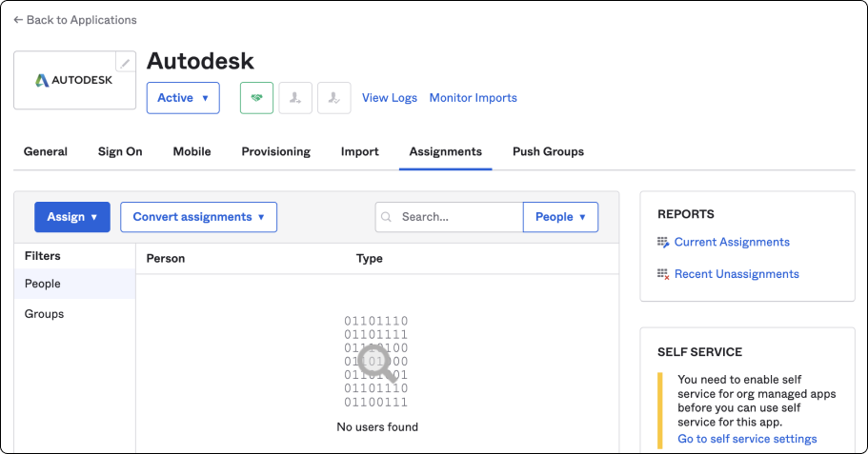This screenshot has width=868, height=454.
Task: Open the Active status dropdown
Action: pos(183,98)
